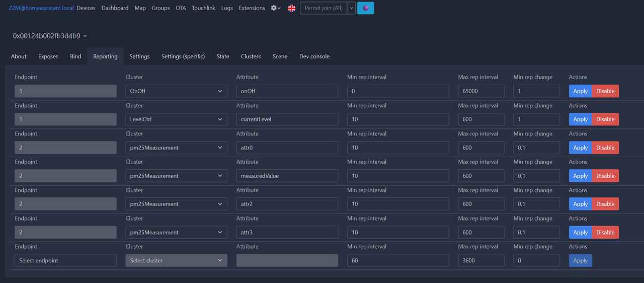The image size is (644, 283).
Task: Open the OnOff cluster dropdown
Action: pyautogui.click(x=176, y=91)
